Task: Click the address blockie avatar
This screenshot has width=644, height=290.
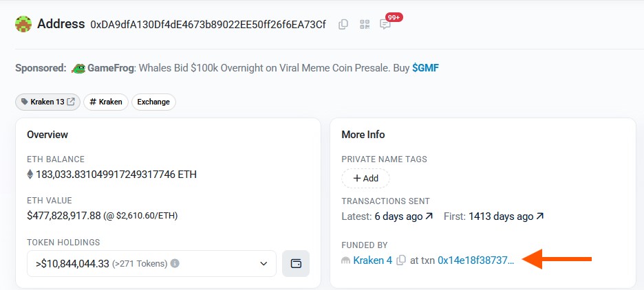Action: click(x=24, y=25)
